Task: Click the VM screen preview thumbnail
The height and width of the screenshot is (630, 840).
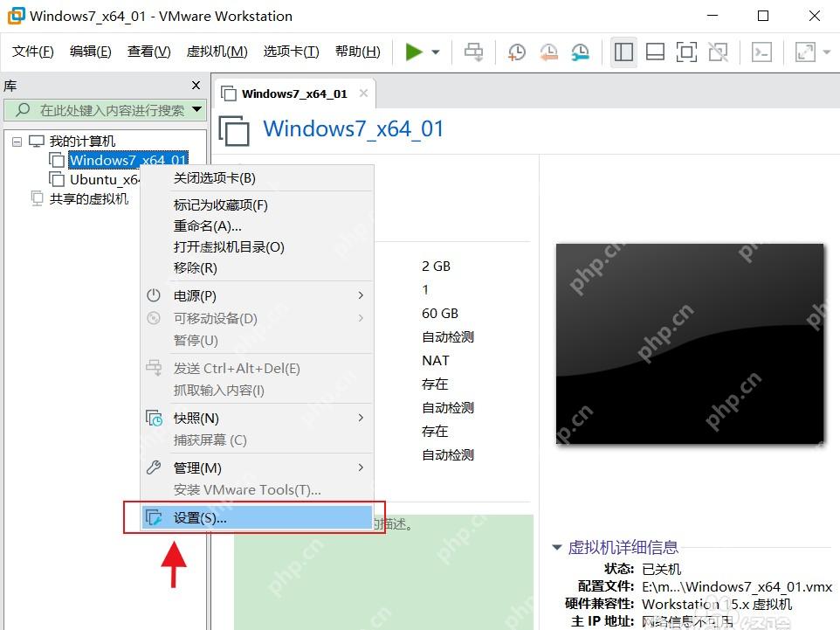Action: (690, 343)
